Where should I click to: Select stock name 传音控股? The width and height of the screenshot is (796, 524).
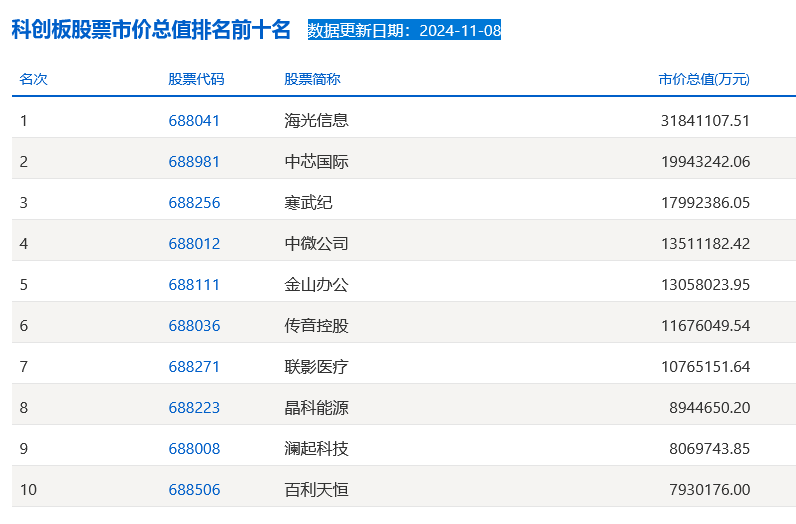click(316, 326)
